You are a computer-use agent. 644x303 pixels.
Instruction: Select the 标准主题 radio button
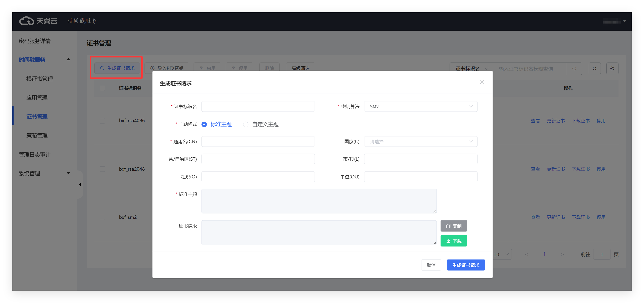pos(204,124)
